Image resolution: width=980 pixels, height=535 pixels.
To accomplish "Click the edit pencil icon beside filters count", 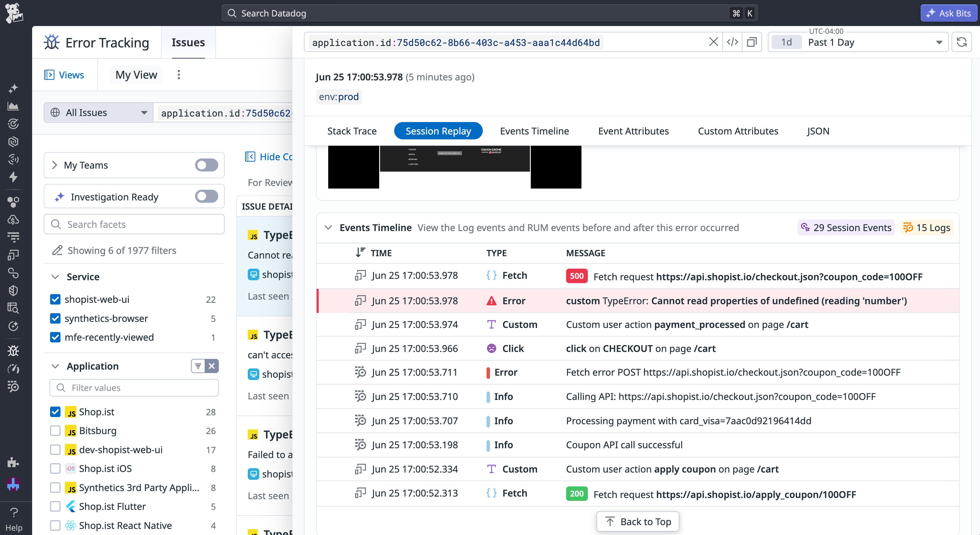I will [57, 250].
